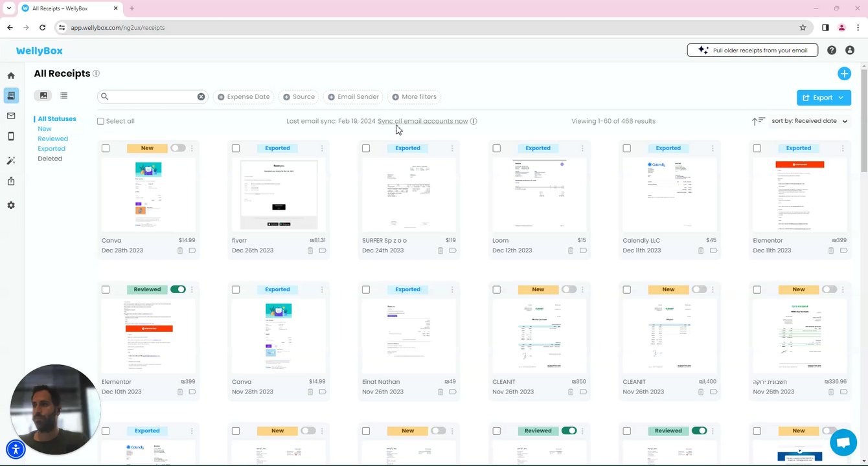Add a Source filter
Viewport: 868px width, 466px height.
point(299,97)
